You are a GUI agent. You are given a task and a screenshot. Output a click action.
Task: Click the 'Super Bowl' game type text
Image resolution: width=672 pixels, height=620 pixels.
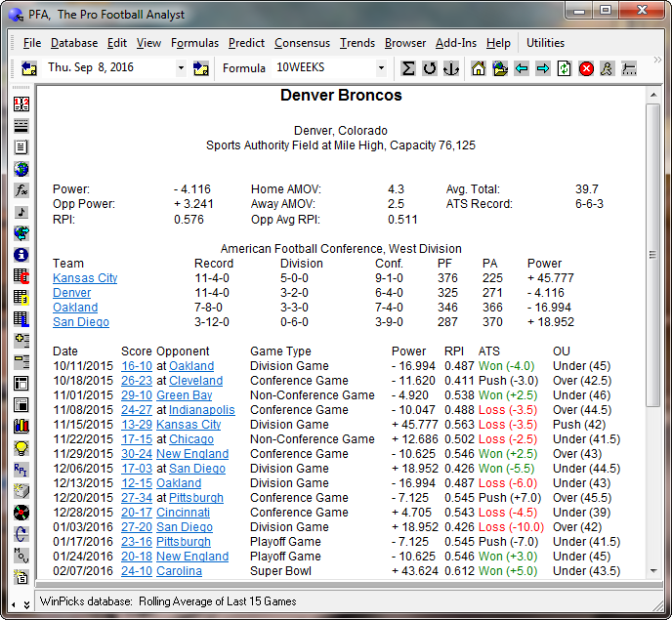[280, 571]
